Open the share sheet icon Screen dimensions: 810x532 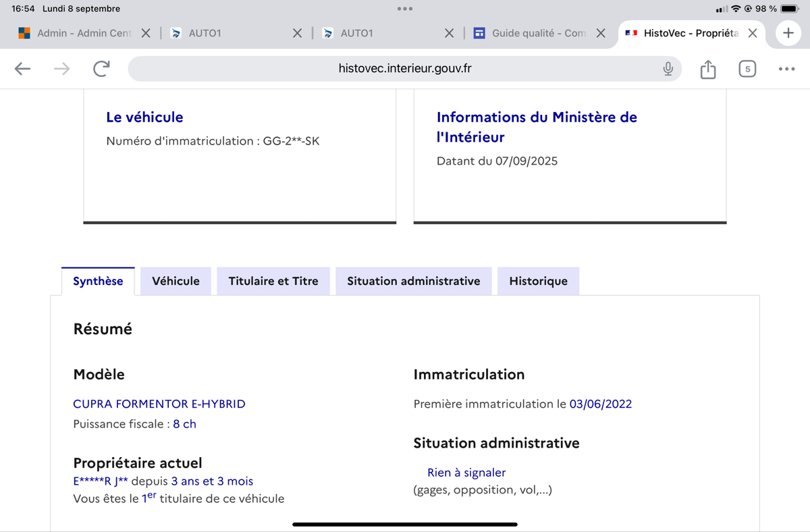[x=707, y=69]
